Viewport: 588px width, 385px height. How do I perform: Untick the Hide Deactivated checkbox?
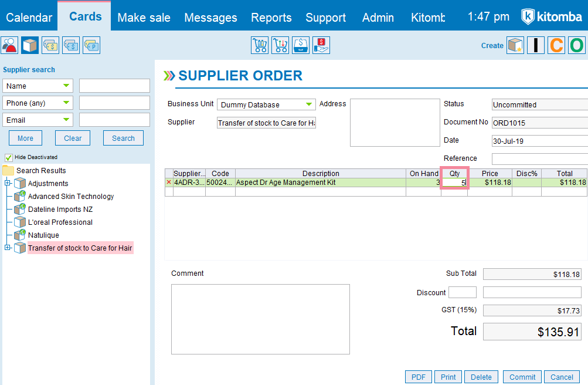click(x=8, y=157)
